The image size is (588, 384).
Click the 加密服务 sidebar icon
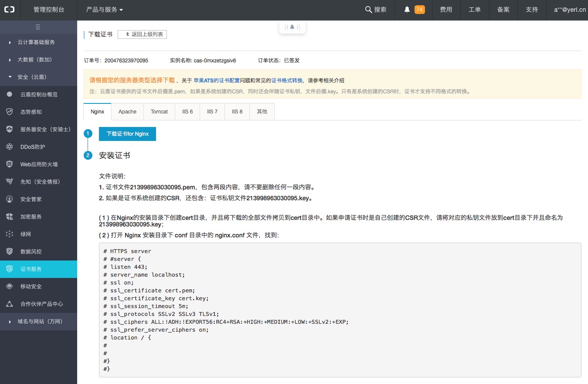[x=10, y=216]
